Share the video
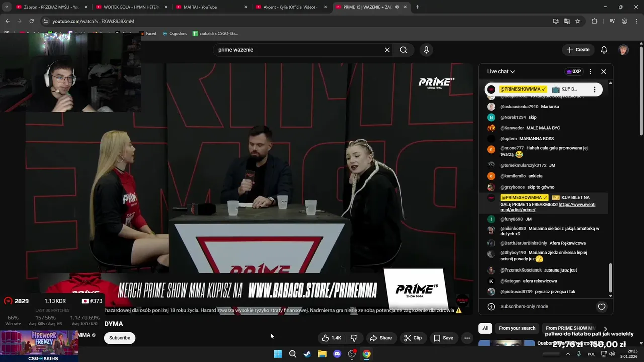This screenshot has width=644, height=362. tap(380, 338)
